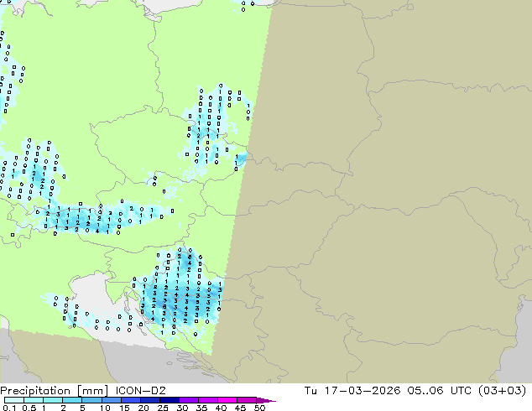Click the legend label '50'
Screen dimensions: 532x411
[x=259, y=408]
